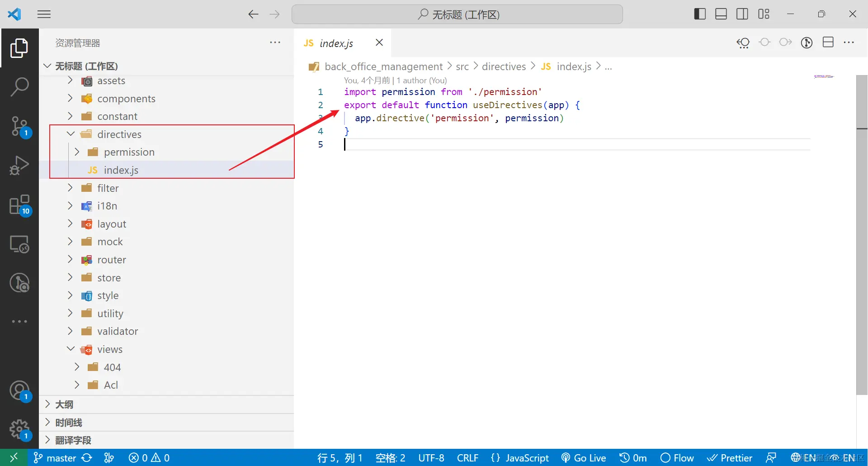Click the src breadcrumb segment
Viewport: 868px width, 466px height.
[x=462, y=67]
